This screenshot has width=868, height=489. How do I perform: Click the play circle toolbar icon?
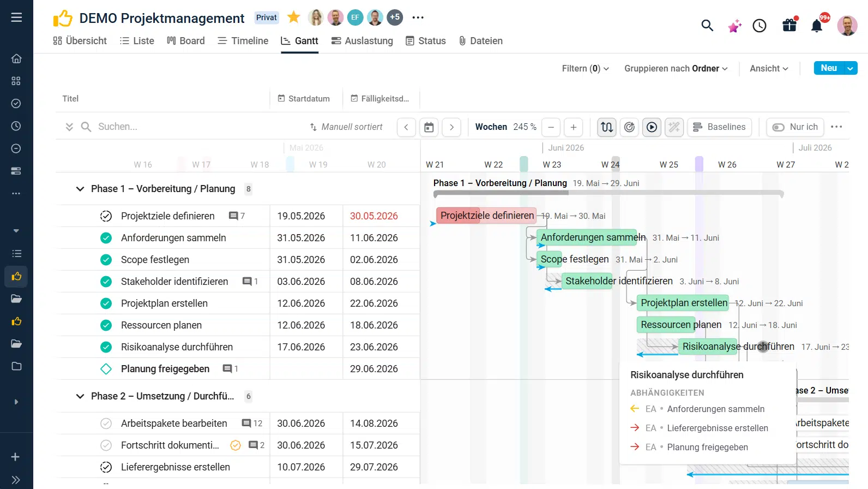coord(652,127)
